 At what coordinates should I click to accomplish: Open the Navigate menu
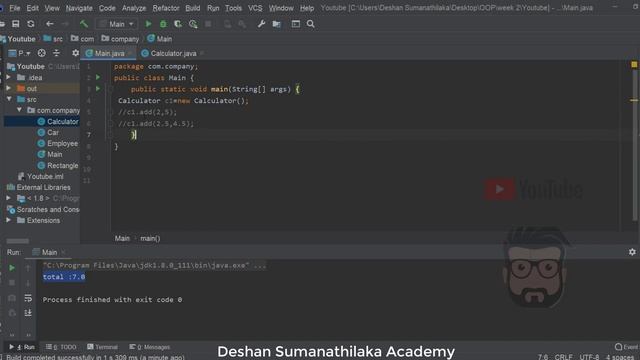(x=79, y=8)
